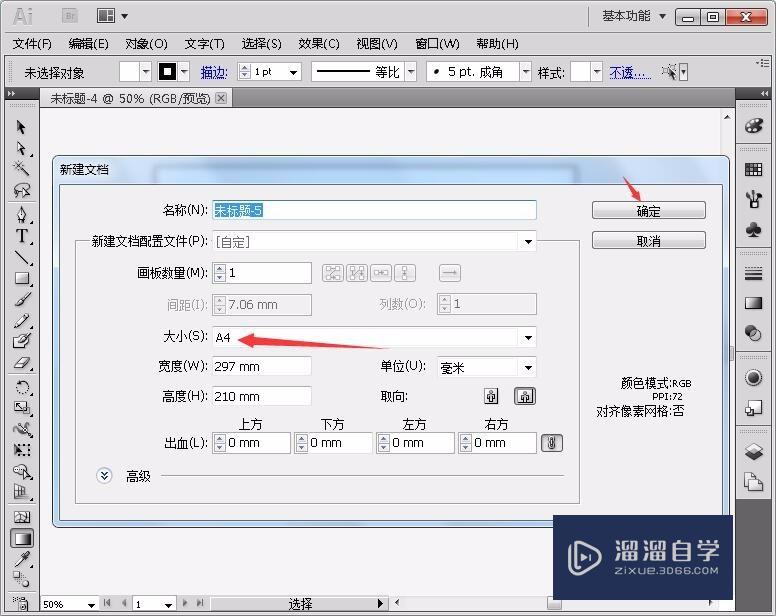This screenshot has width=776, height=616.
Task: Select the Mesh tool
Action: pyautogui.click(x=21, y=517)
